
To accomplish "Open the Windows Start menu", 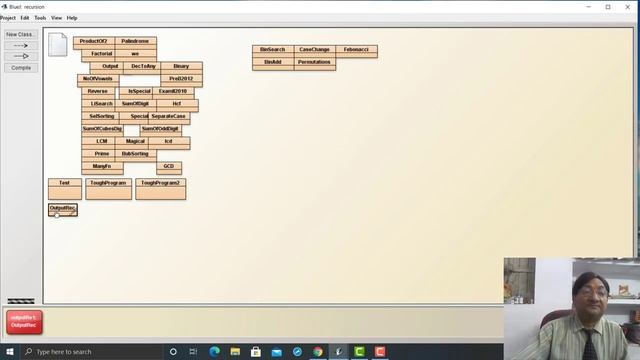I will [10, 351].
